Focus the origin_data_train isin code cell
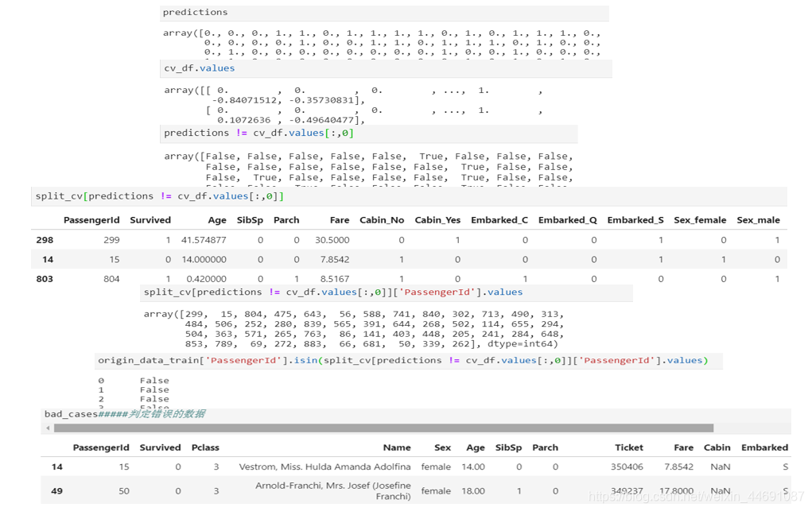Image resolution: width=812 pixels, height=511 pixels. pyautogui.click(x=409, y=361)
